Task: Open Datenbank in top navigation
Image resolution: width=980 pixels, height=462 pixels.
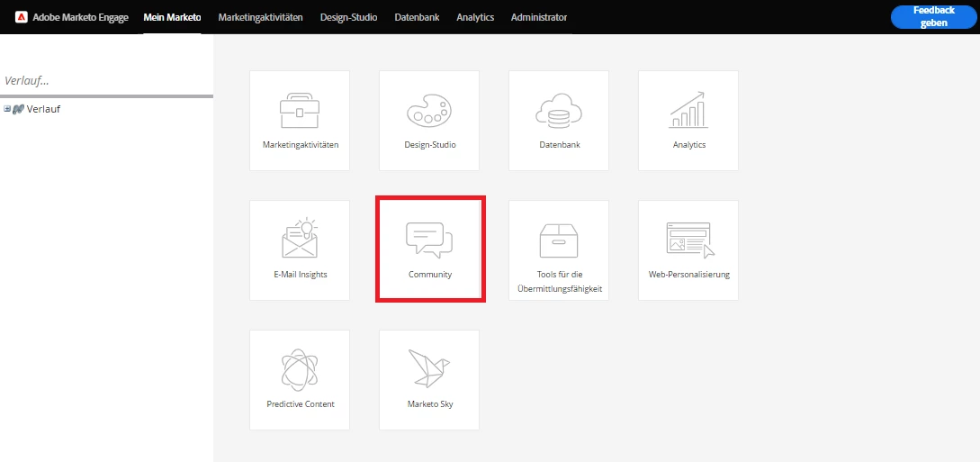Action: [x=417, y=17]
